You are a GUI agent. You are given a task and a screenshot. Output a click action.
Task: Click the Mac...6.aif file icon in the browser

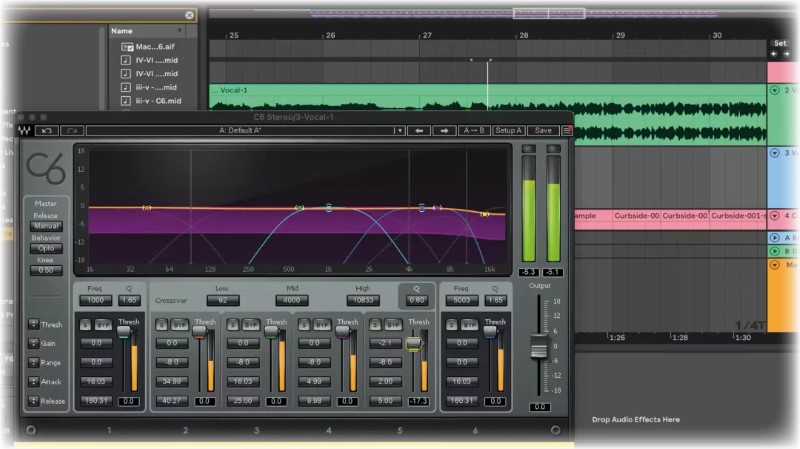click(x=127, y=46)
